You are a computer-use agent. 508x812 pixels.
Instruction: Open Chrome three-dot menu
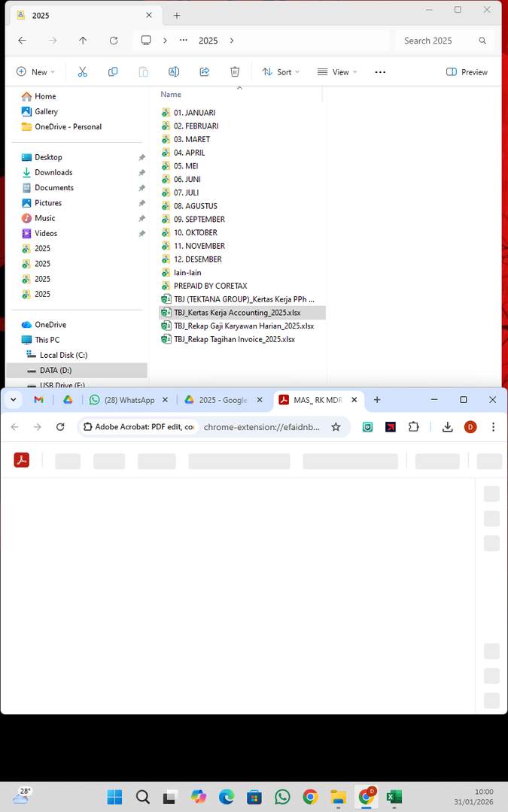point(493,427)
